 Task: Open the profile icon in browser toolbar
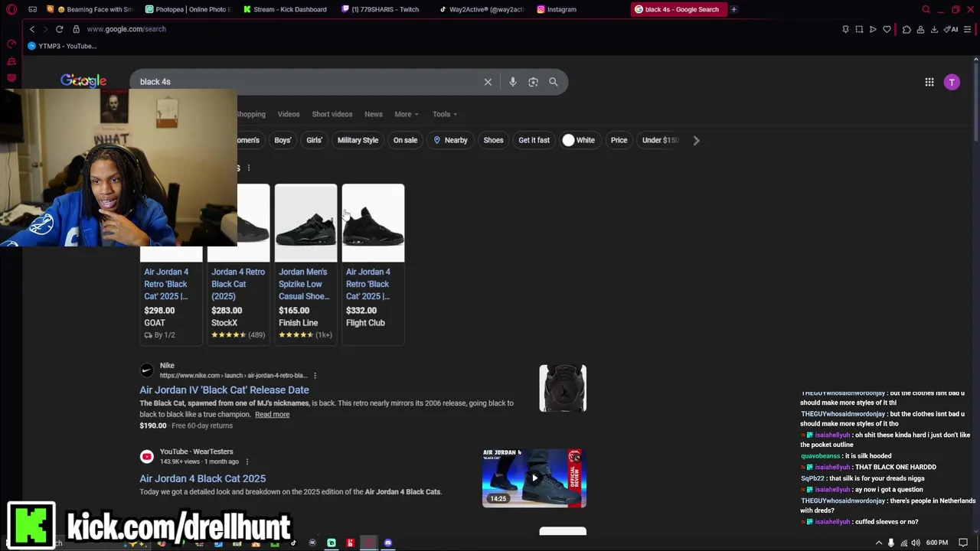[920, 29]
